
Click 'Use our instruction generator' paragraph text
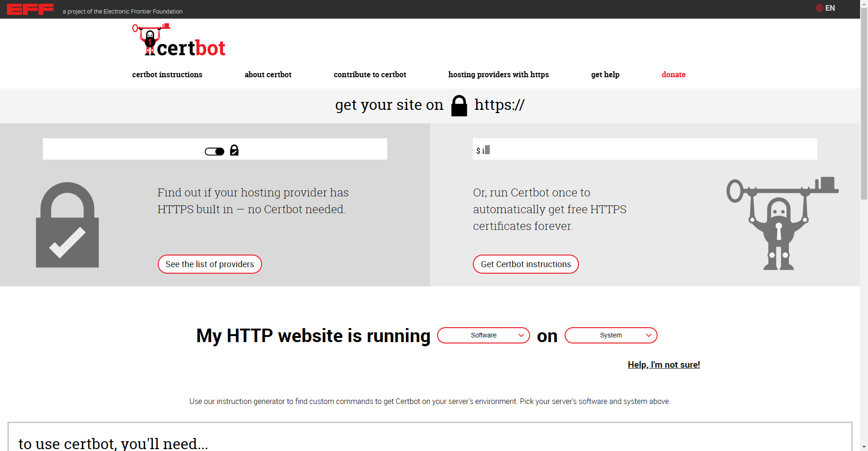(430, 401)
